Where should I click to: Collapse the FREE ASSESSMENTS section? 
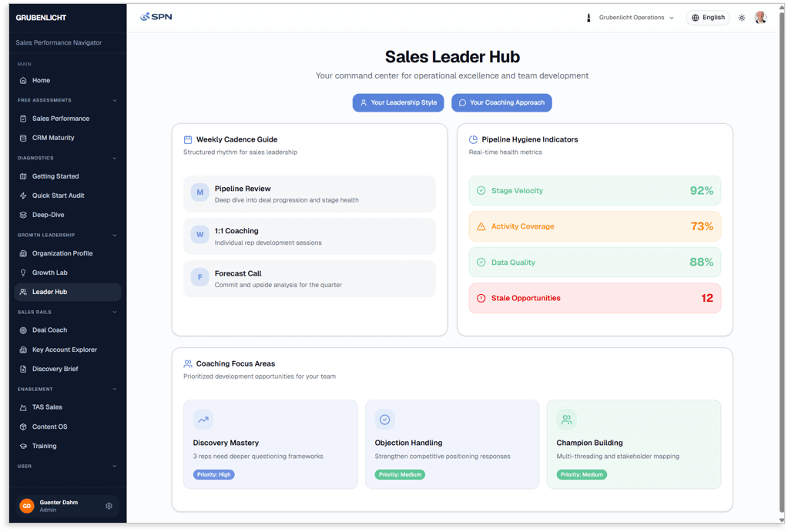tap(115, 100)
